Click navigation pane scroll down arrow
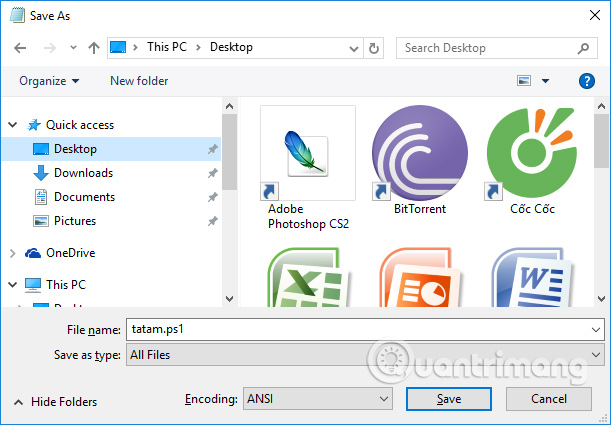This screenshot has width=611, height=425. (x=230, y=299)
